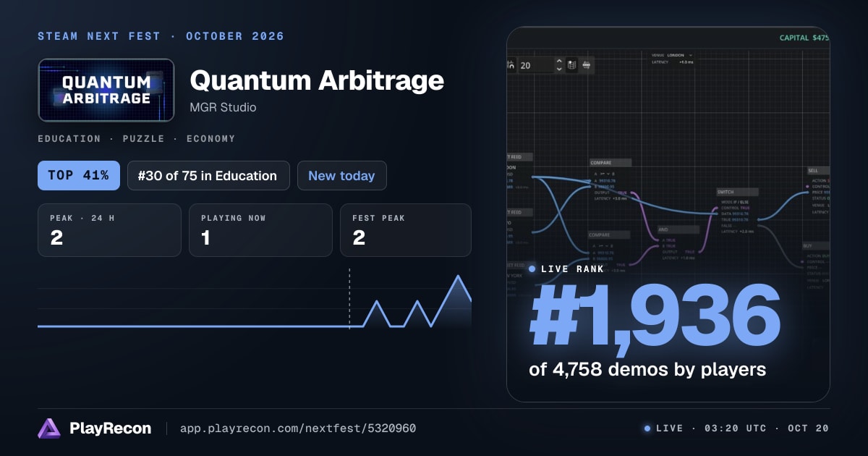Image resolution: width=868 pixels, height=456 pixels.
Task: Click the Quantum Arbitrage title
Action: coord(317,80)
